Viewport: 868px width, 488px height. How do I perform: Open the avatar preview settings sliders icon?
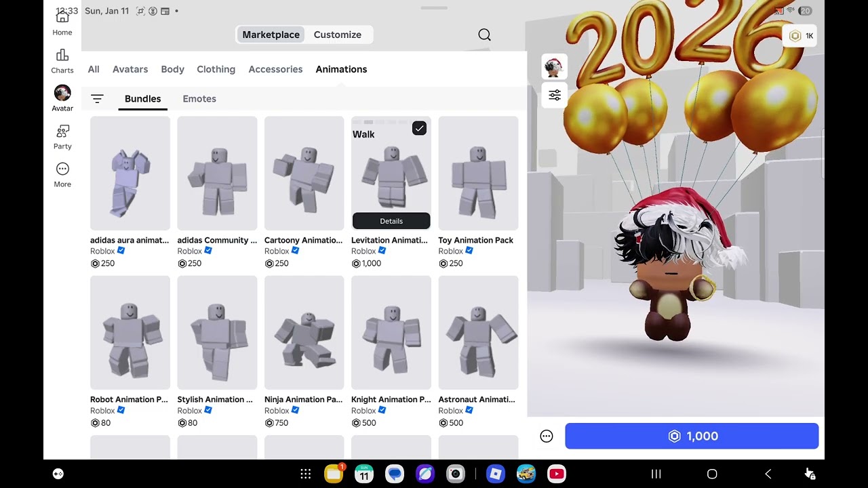[x=555, y=95]
